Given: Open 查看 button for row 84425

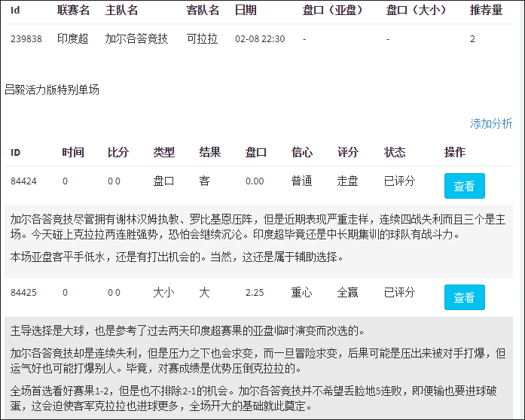Looking at the screenshot, I should click(465, 297).
